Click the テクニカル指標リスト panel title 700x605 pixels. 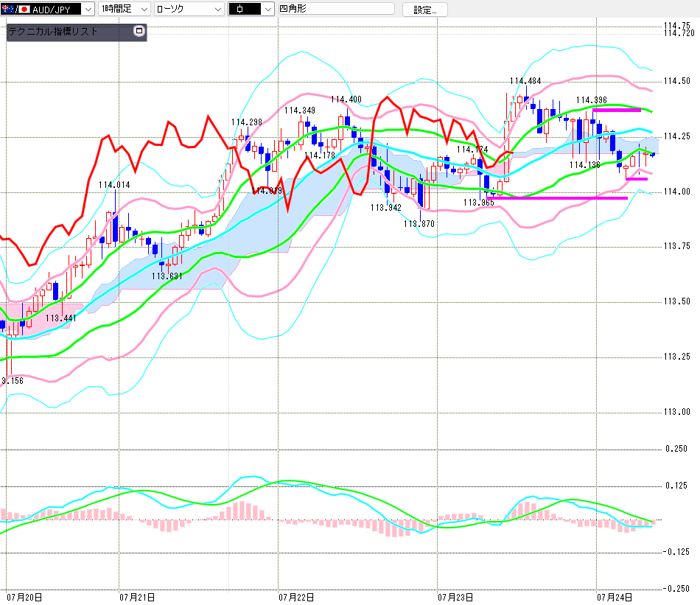(52, 31)
